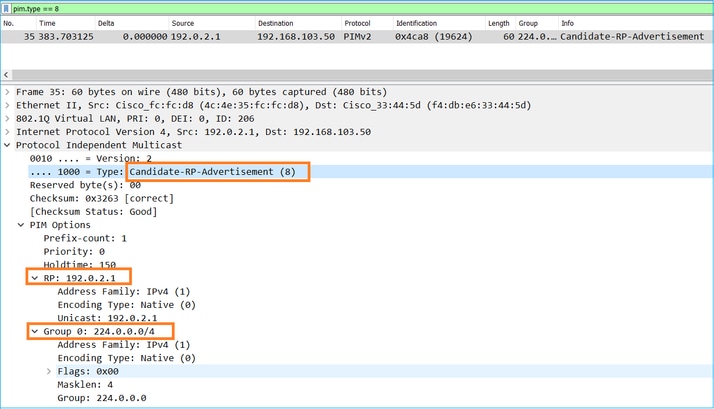Select the Reserved byte(s): 00 line

[85, 185]
